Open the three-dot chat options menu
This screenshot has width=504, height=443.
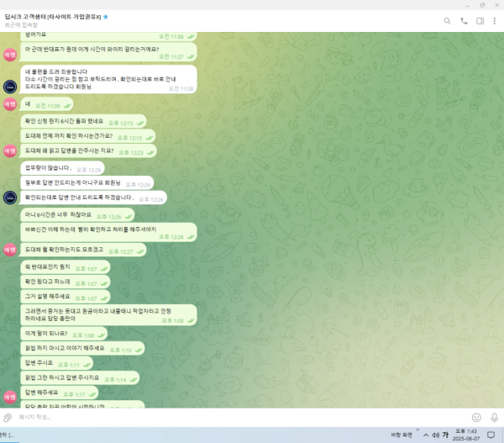coord(495,21)
